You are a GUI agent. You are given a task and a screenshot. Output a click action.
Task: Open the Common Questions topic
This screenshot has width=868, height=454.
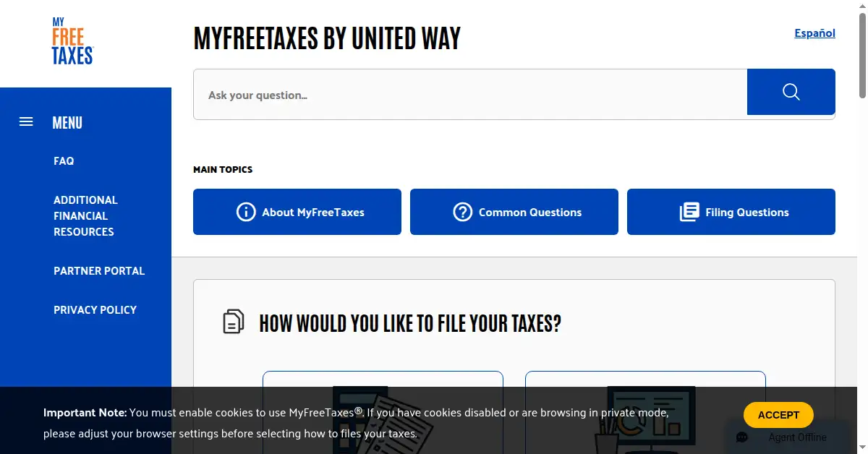point(514,212)
